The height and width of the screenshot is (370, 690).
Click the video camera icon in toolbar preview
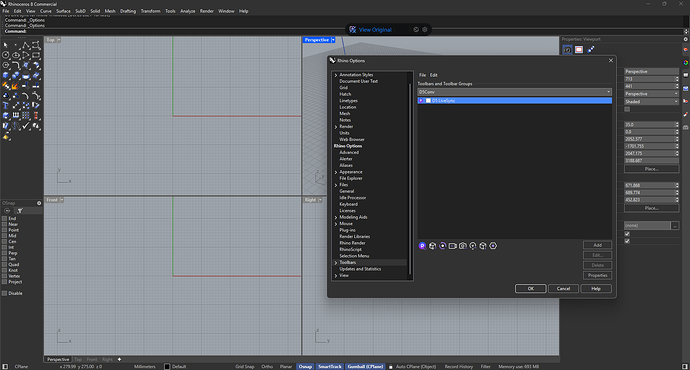pos(452,246)
